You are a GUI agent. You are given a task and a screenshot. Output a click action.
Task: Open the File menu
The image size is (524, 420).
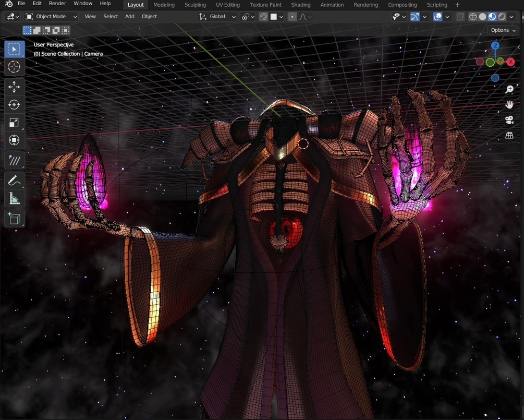tap(21, 3)
